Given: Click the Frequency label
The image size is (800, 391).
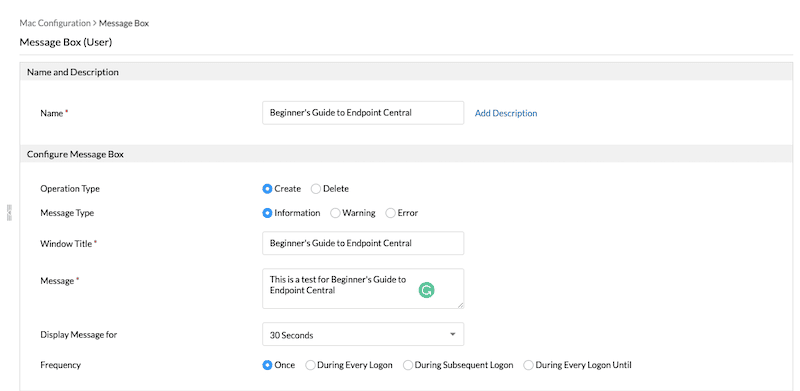Looking at the screenshot, I should point(60,365).
